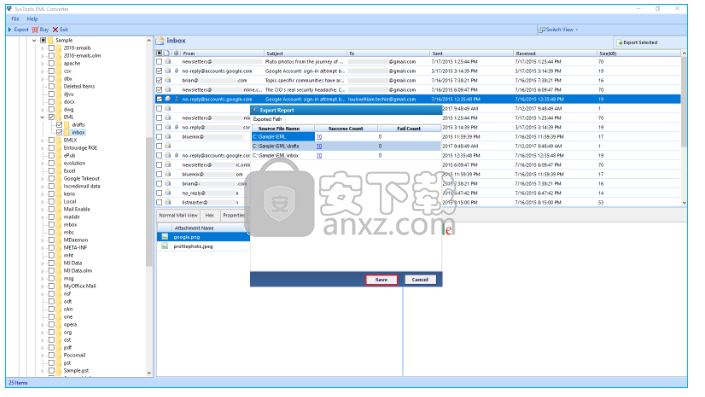Click the mail icon on the no_reply@ row
Screen dimensions: 705x397
(168, 193)
